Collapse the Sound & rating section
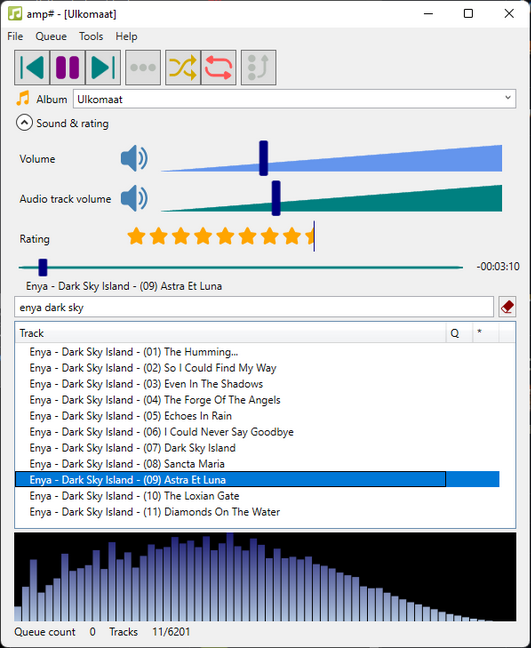Image resolution: width=531 pixels, height=648 pixels. [24, 123]
